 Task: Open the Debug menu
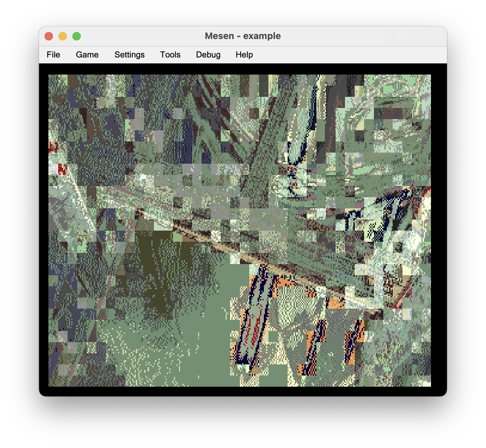[208, 55]
